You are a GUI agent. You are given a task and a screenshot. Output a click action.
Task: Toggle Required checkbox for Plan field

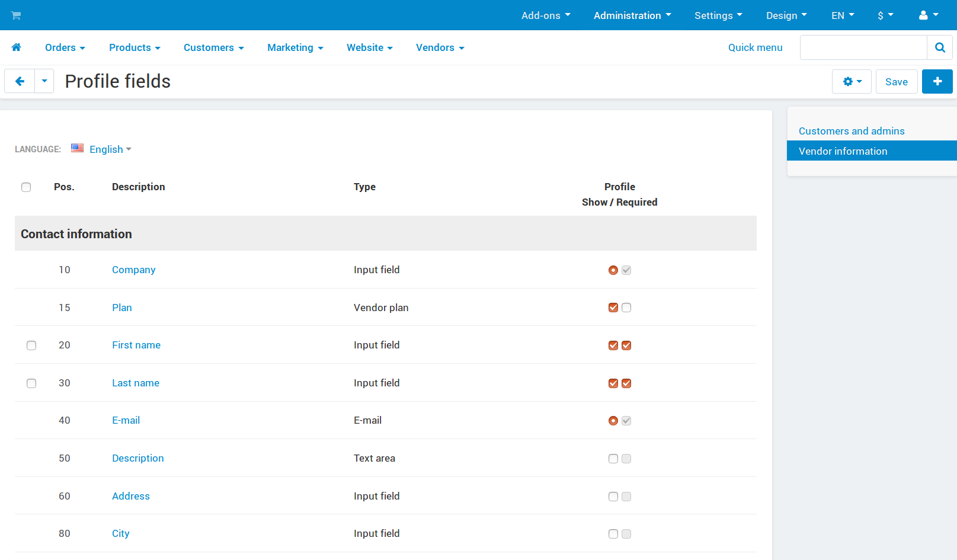(626, 308)
